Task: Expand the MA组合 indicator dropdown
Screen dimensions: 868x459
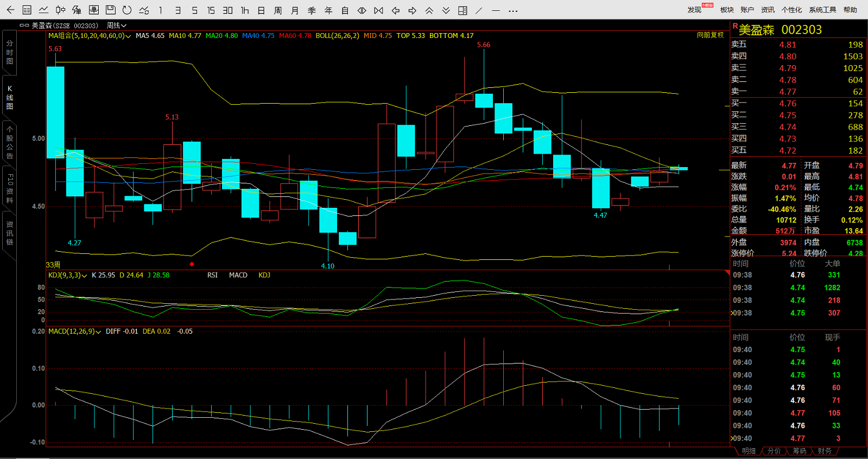Action: (x=128, y=36)
